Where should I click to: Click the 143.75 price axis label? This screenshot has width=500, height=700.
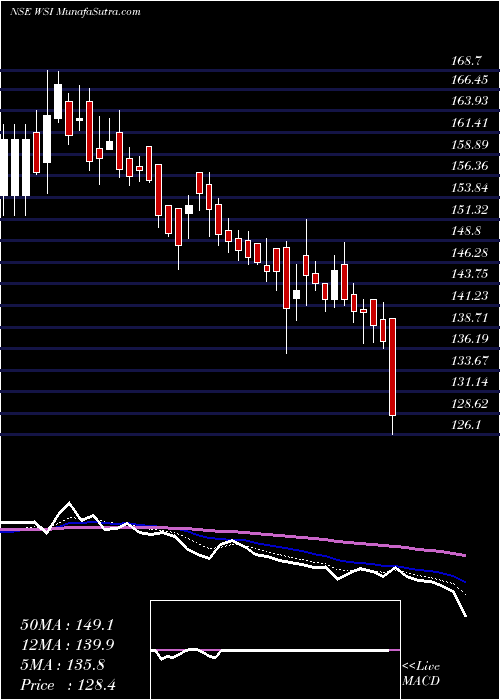(470, 274)
